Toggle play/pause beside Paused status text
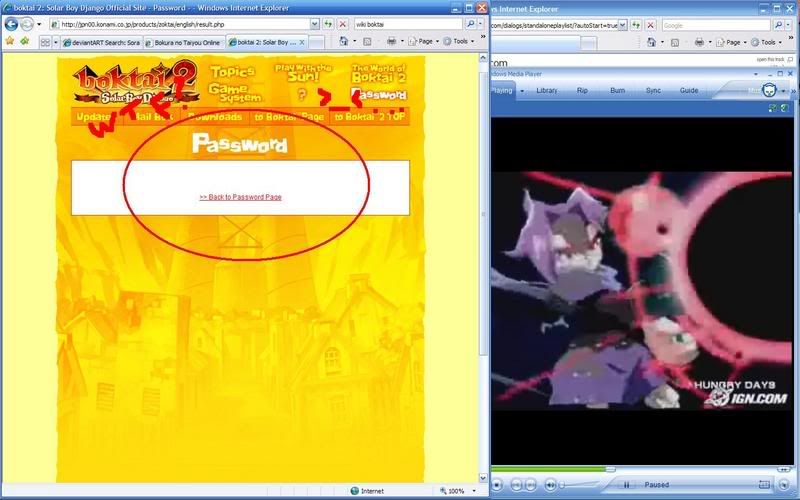The height and width of the screenshot is (500, 800). [x=627, y=485]
